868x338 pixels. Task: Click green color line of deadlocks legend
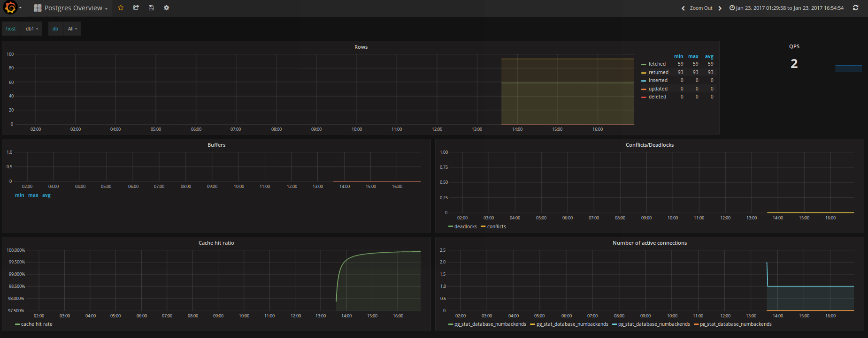(451, 227)
